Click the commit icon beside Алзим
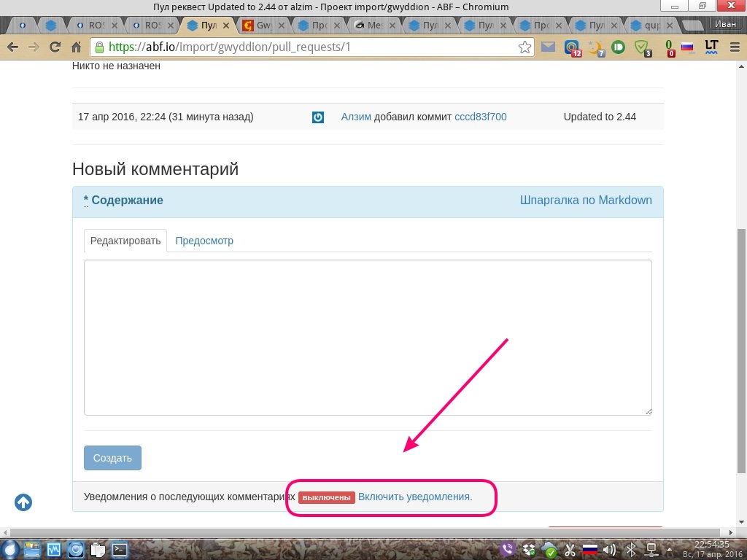The width and height of the screenshot is (747, 560). click(x=318, y=117)
